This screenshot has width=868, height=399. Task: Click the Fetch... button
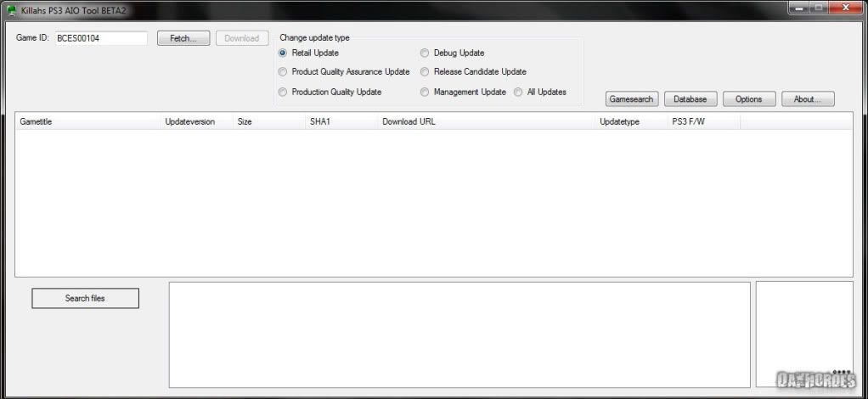(x=183, y=38)
